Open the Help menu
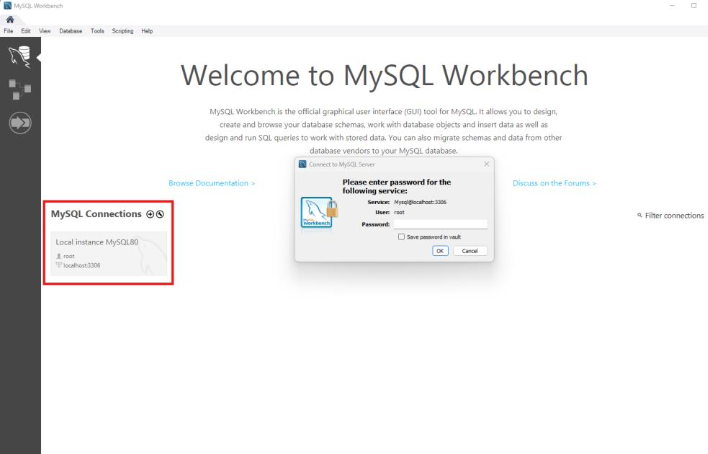708x454 pixels. (147, 31)
